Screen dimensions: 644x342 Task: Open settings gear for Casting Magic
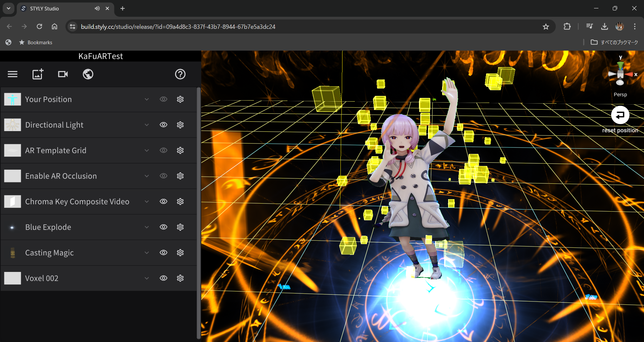click(x=180, y=252)
